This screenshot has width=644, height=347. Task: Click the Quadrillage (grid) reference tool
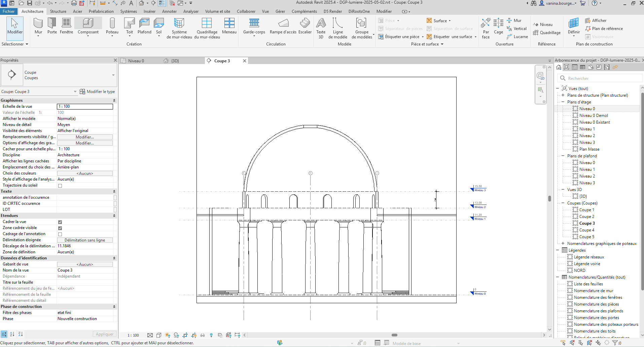547,33
